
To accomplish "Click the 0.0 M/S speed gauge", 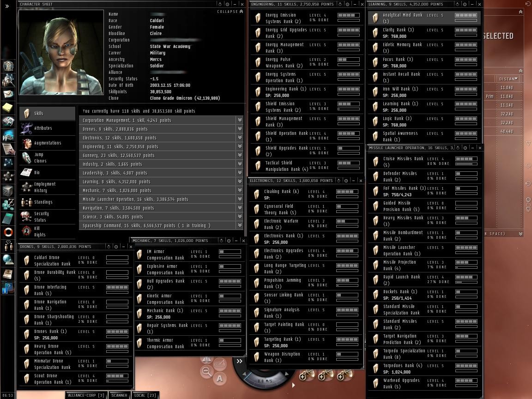I will point(265,381).
